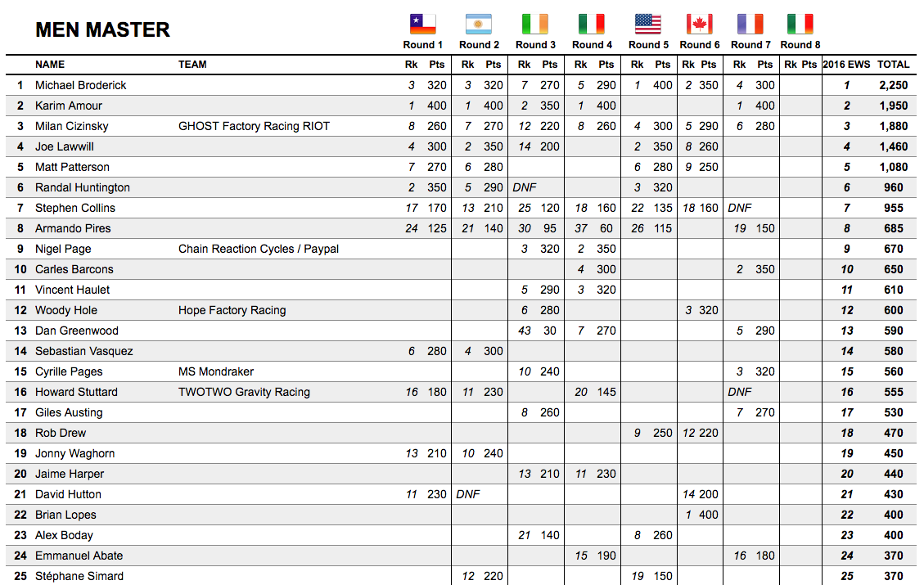Select the France flag above Round 7
924x585 pixels.
tap(750, 24)
